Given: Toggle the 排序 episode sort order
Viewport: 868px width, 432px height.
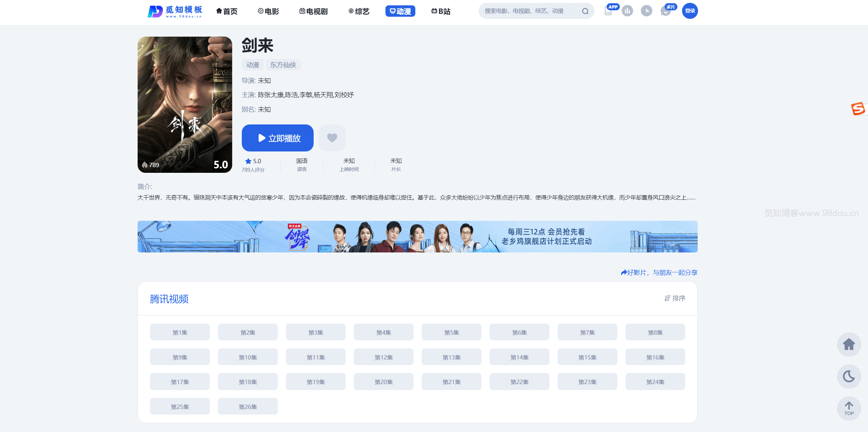Looking at the screenshot, I should pos(675,298).
